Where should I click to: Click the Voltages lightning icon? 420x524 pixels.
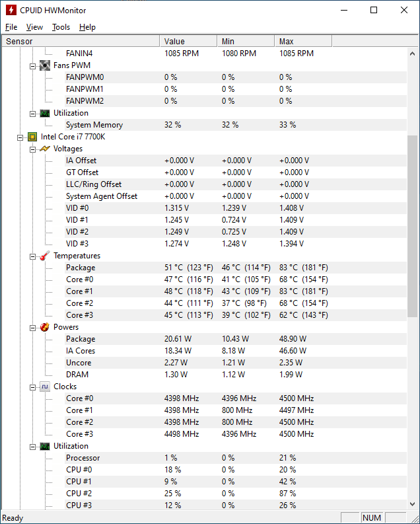coord(45,149)
